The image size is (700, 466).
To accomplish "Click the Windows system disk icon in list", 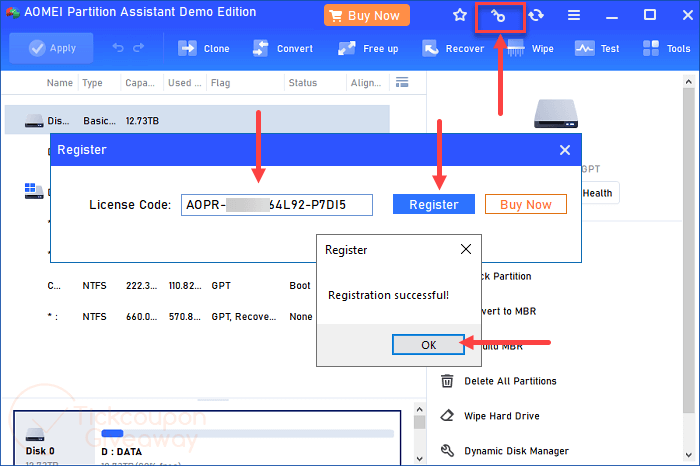I will pyautogui.click(x=33, y=191).
